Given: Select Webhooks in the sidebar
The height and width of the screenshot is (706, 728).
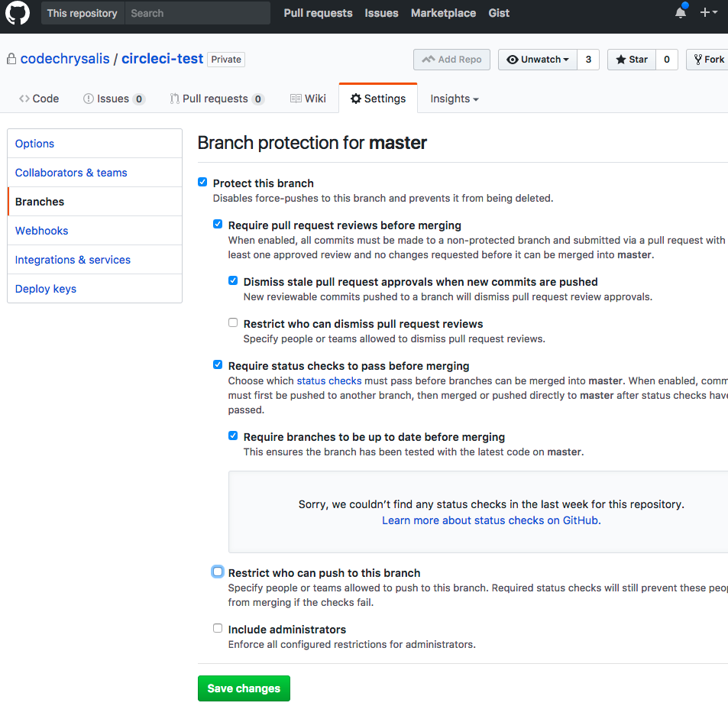Looking at the screenshot, I should pyautogui.click(x=41, y=230).
